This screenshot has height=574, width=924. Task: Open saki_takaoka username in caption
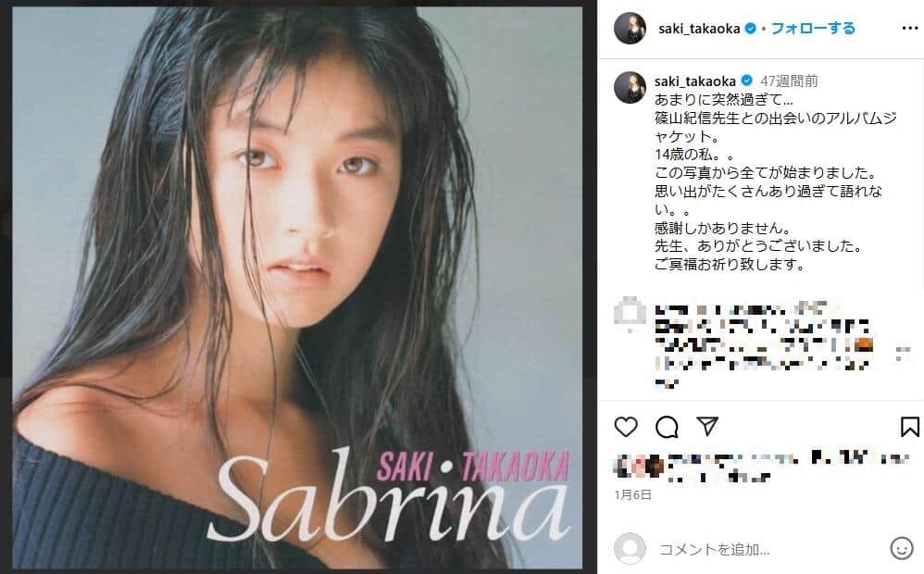694,81
